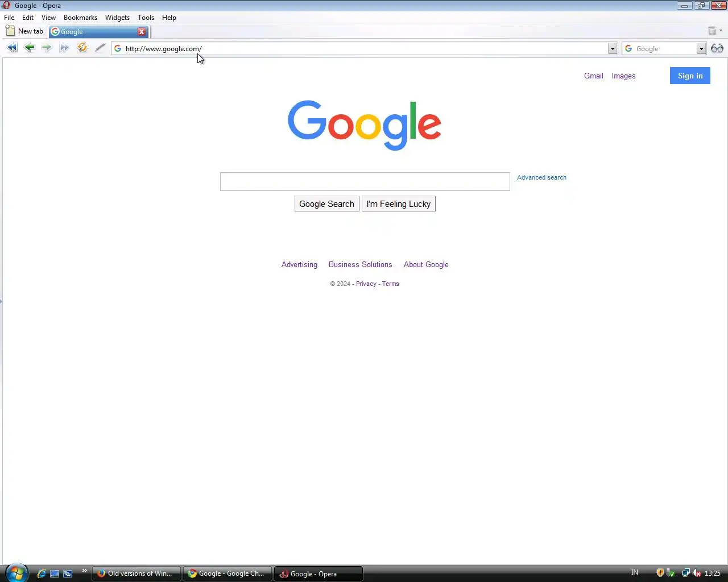Go back with the green left arrow
Viewport: 728px width, 582px height.
[30, 48]
